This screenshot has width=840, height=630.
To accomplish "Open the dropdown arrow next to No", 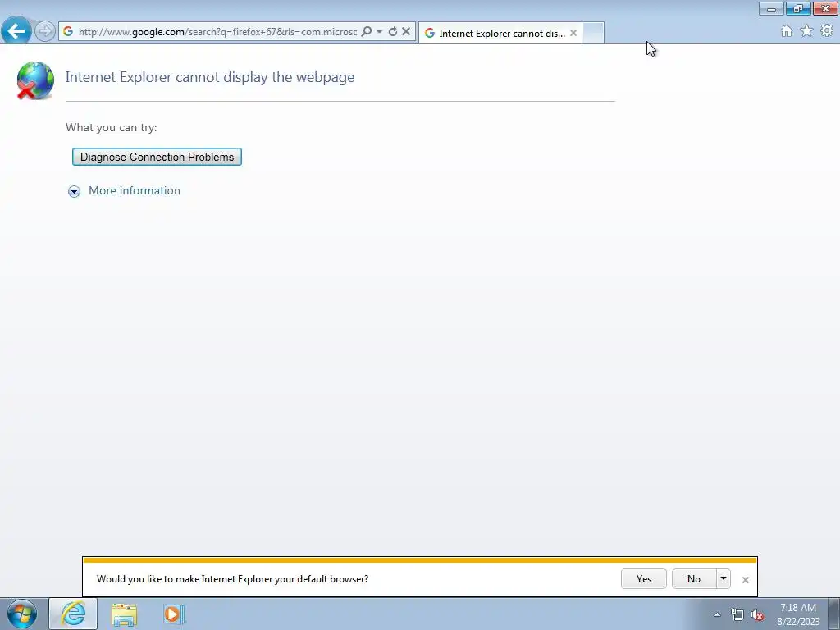I will tap(724, 578).
